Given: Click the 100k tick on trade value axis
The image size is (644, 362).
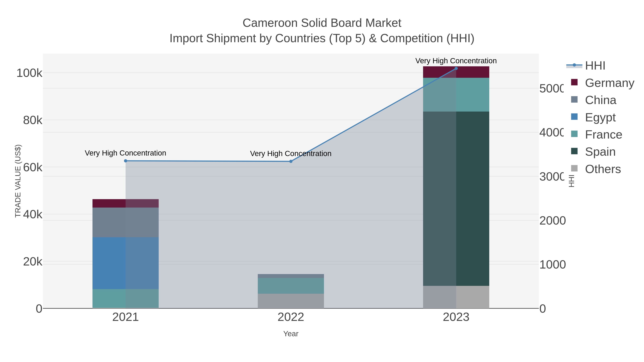Looking at the screenshot, I should (29, 73).
